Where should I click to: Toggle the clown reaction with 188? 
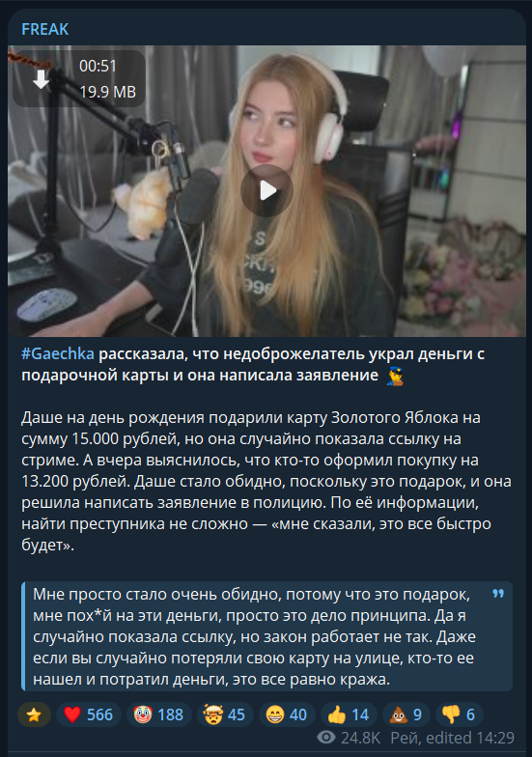[158, 715]
